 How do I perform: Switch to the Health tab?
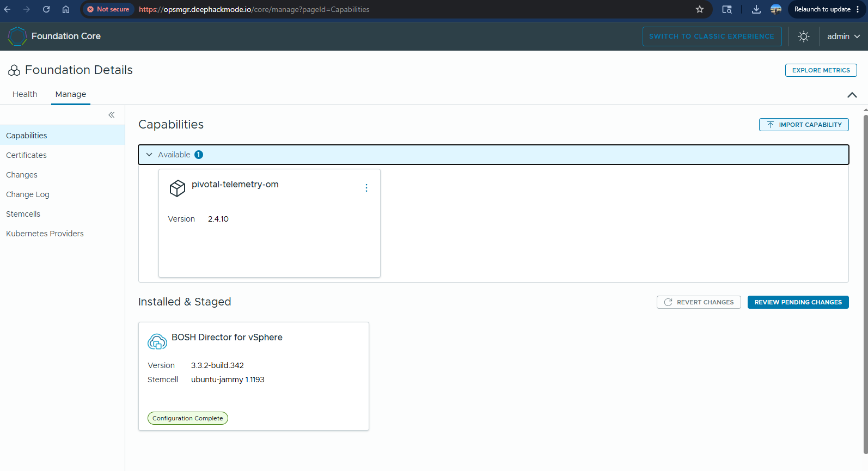[x=25, y=94]
